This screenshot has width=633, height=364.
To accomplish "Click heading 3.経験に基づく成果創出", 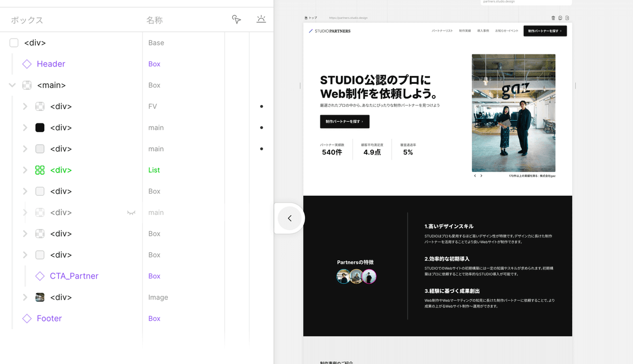I will [451, 291].
